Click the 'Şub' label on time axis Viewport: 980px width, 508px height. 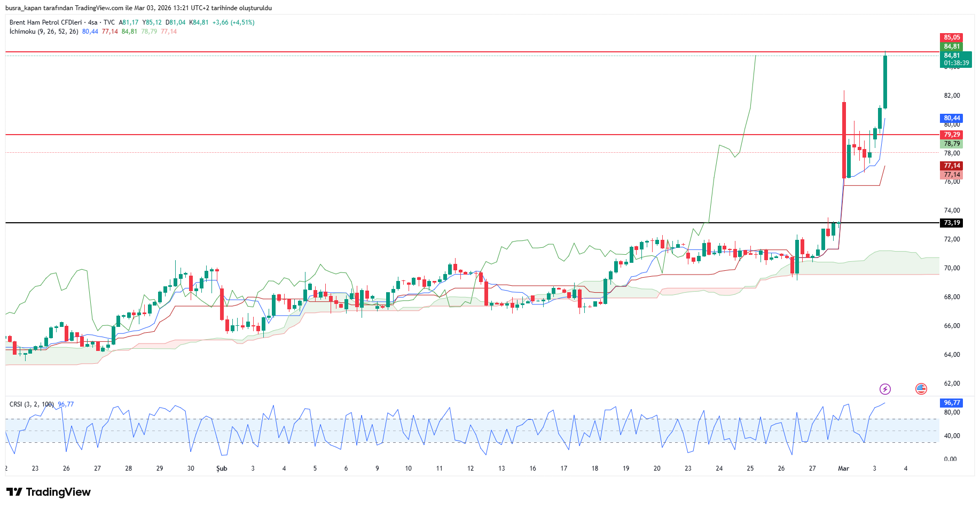pyautogui.click(x=222, y=468)
